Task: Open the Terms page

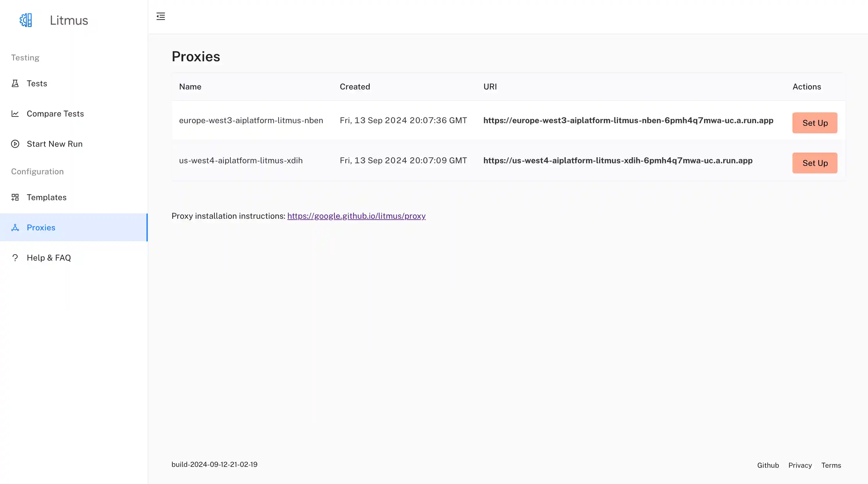Action: pos(831,465)
